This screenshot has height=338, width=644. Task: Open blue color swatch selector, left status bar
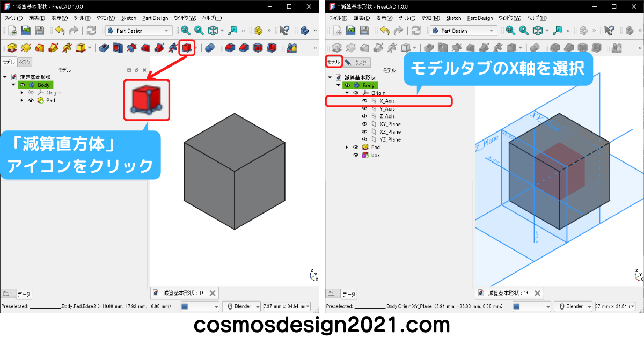(200, 306)
